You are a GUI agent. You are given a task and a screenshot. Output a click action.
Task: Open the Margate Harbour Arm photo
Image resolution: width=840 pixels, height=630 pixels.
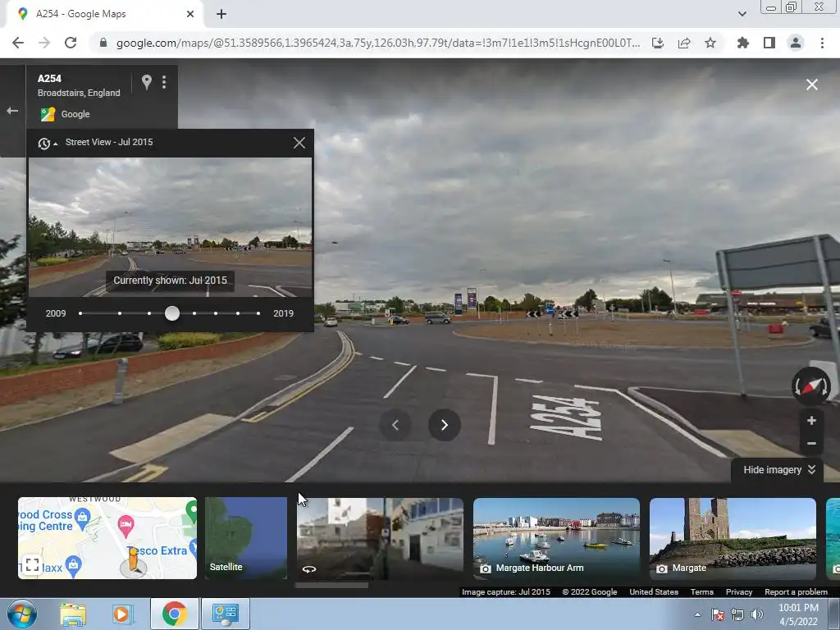[x=556, y=538]
